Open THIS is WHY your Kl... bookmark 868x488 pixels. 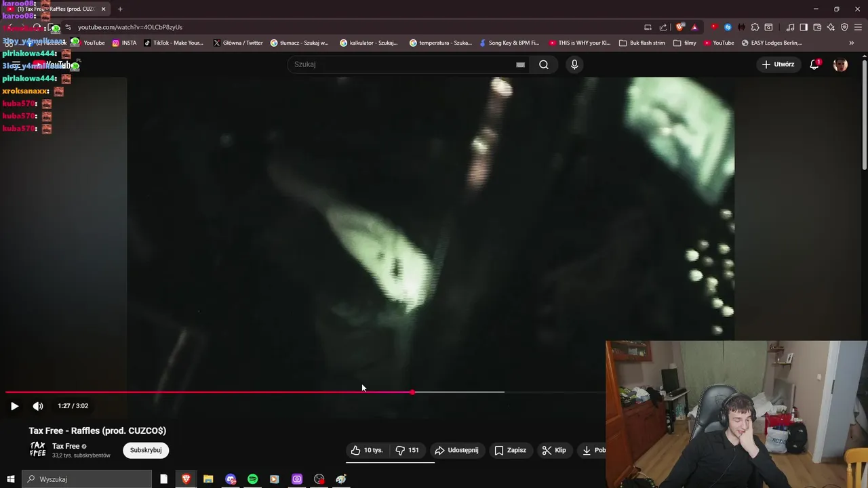click(580, 43)
